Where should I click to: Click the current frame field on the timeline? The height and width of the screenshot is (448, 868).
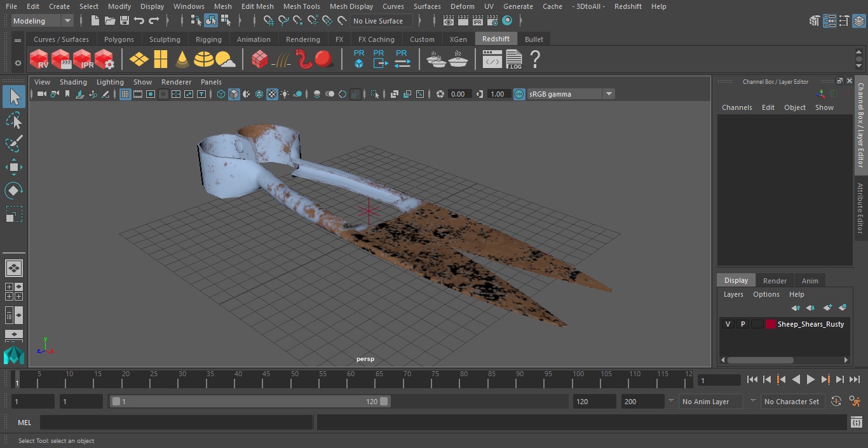[x=719, y=380]
